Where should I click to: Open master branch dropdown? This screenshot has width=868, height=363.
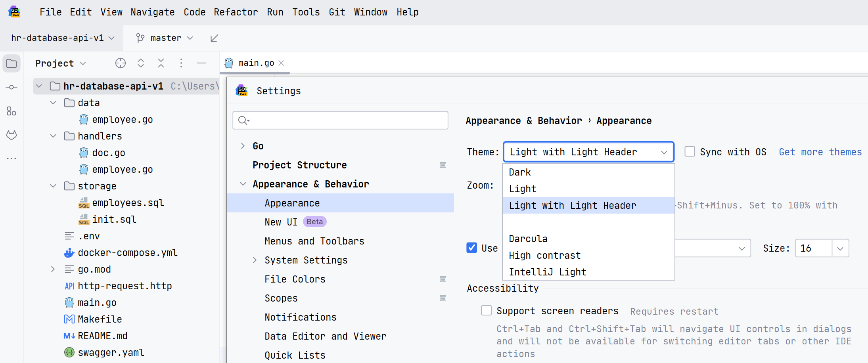click(165, 38)
